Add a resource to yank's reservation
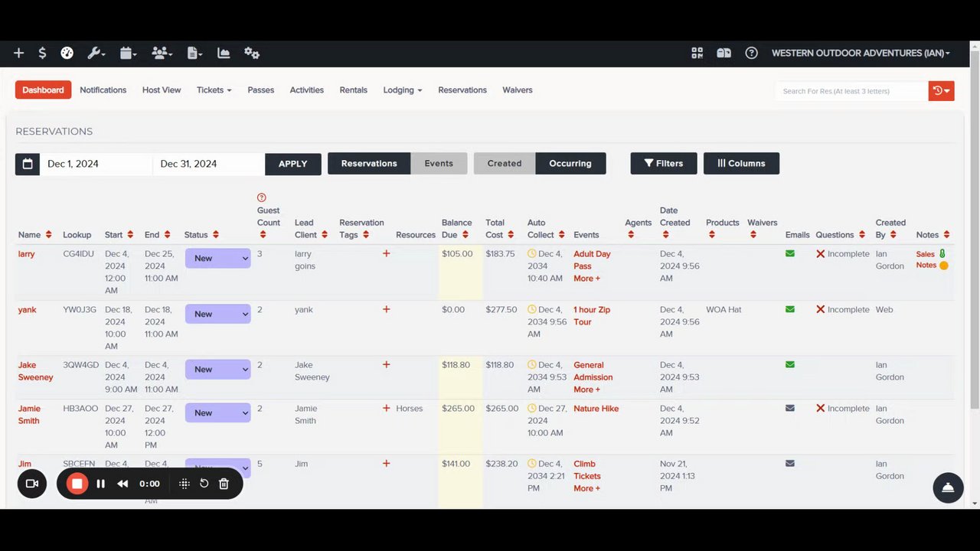Viewport: 980px width, 551px height. click(x=386, y=309)
